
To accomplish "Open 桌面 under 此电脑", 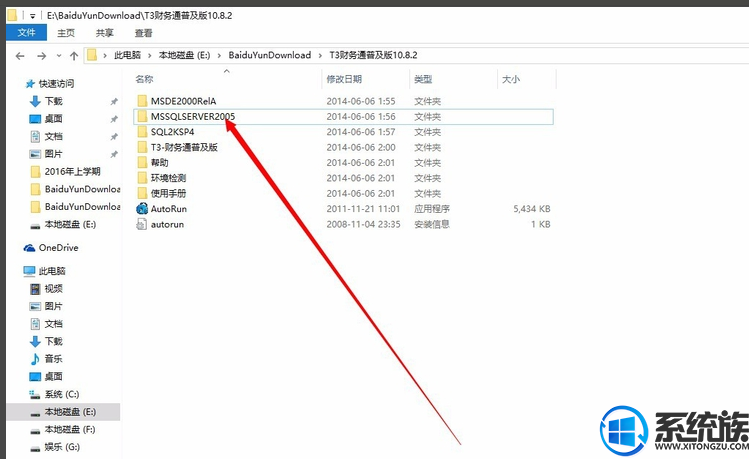I will 54,376.
